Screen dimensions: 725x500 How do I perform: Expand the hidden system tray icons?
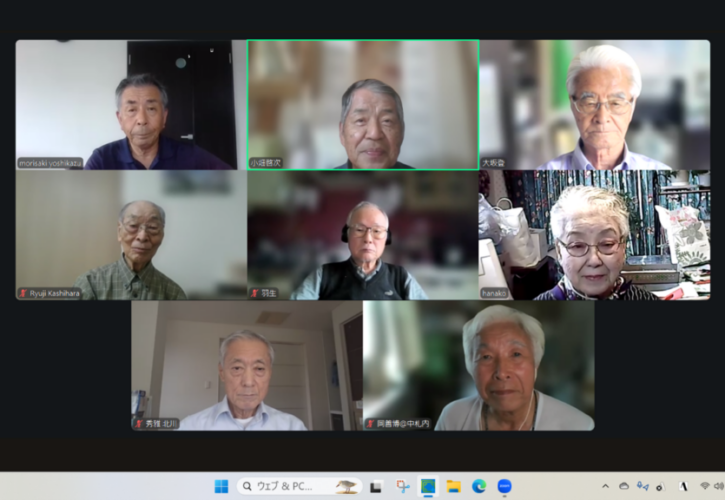pos(605,487)
